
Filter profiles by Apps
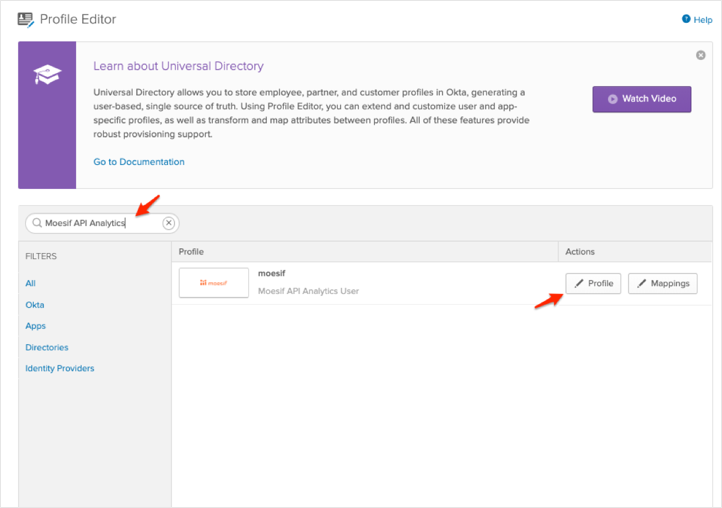[35, 326]
